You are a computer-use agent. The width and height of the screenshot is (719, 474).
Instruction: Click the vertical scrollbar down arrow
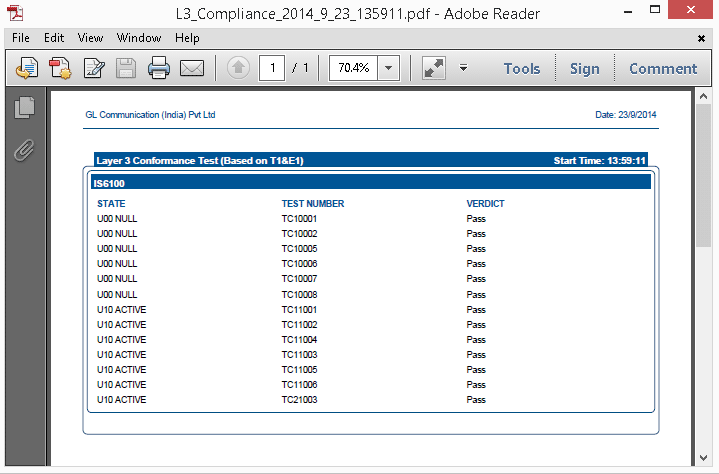coord(703,457)
